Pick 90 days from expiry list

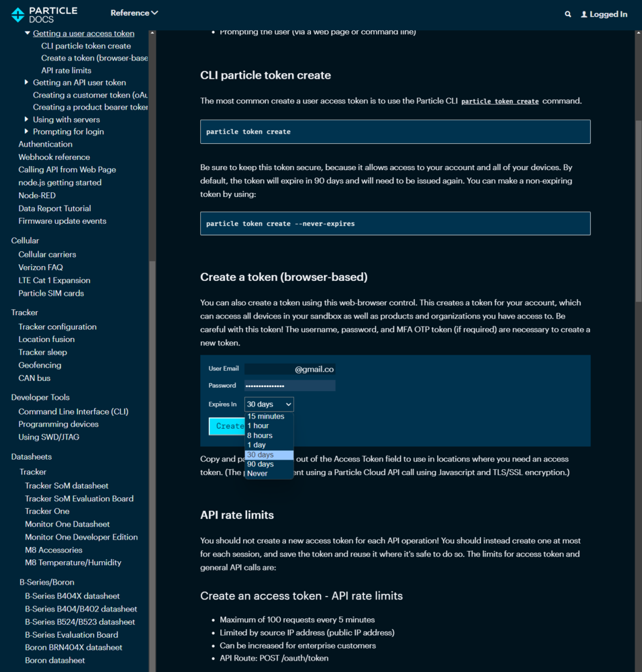tap(269, 464)
